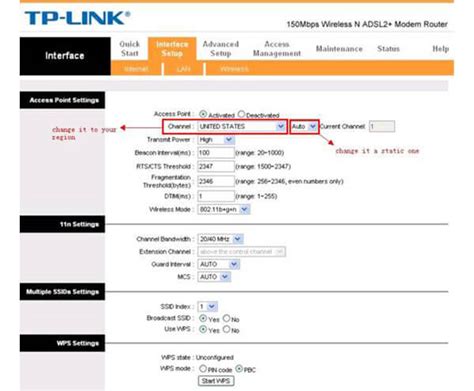This screenshot has height=391, width=474.
Task: Open the Status tab
Action: click(x=388, y=49)
